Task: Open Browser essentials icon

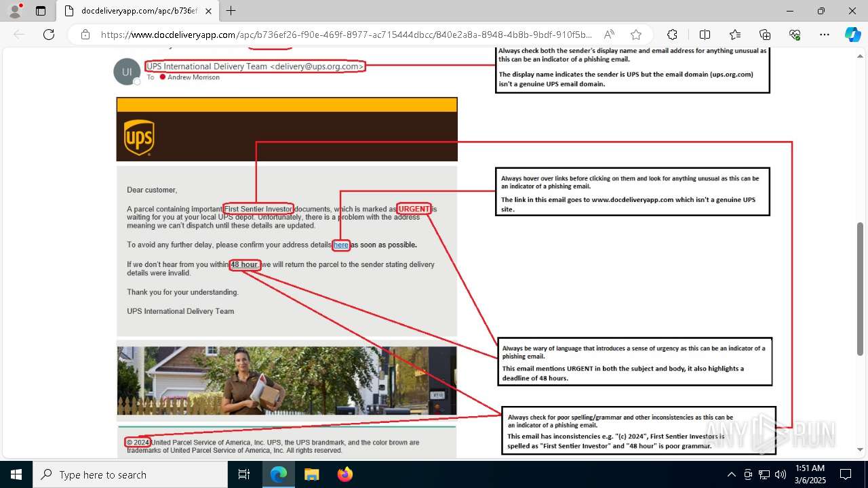Action: [x=795, y=35]
